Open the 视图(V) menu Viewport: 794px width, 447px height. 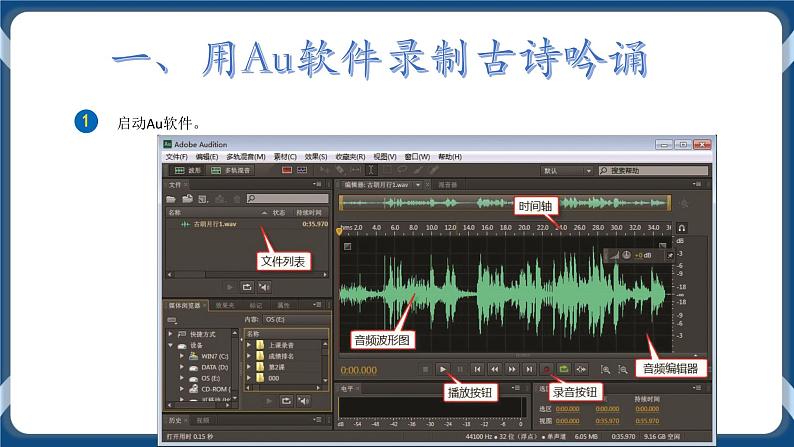(385, 157)
